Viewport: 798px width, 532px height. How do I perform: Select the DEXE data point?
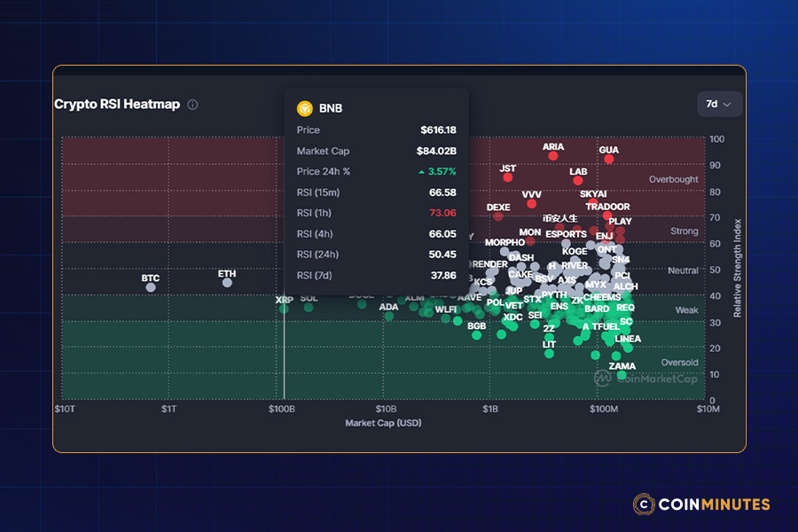(498, 216)
